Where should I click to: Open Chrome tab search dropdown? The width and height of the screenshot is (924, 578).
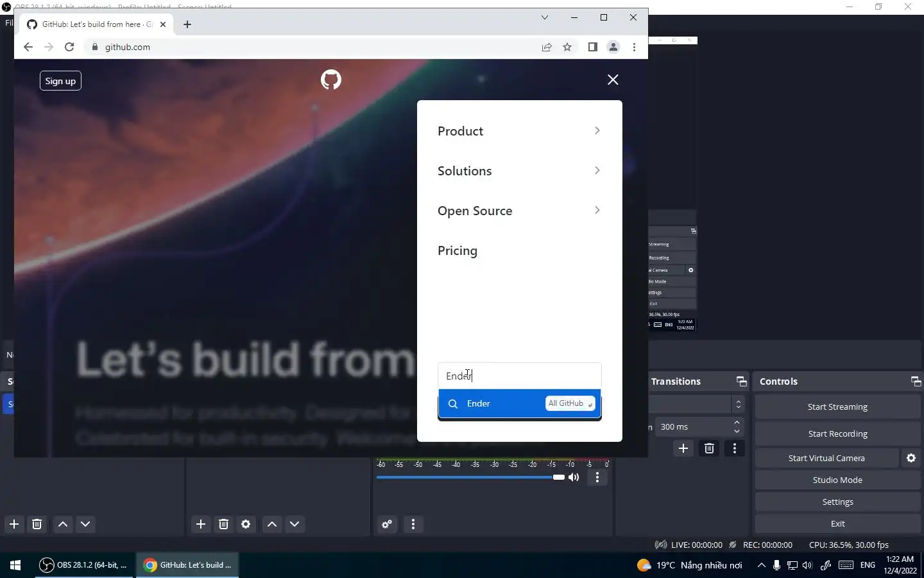[544, 17]
